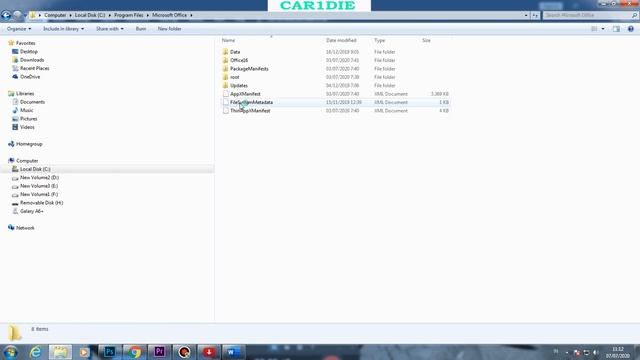The width and height of the screenshot is (640, 360).
Task: Select Removable Disk (H:)
Action: pyautogui.click(x=41, y=203)
